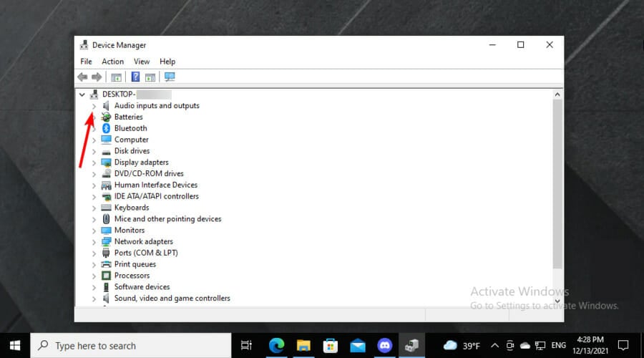The image size is (644, 358).
Task: Open the Action menu
Action: (x=112, y=62)
